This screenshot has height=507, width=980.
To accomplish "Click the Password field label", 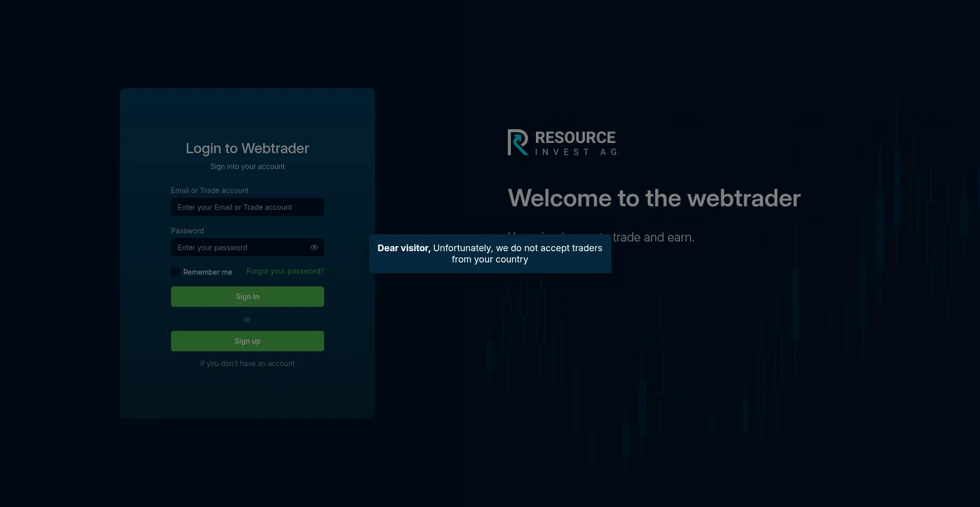I will pyautogui.click(x=187, y=231).
